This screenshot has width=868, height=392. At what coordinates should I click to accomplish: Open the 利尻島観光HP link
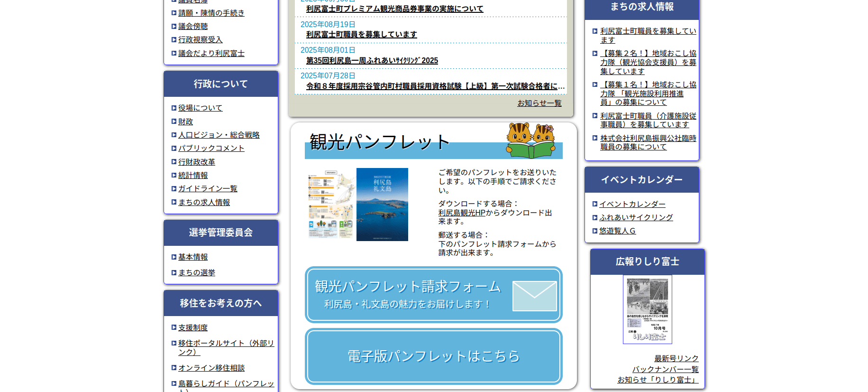[x=462, y=213]
